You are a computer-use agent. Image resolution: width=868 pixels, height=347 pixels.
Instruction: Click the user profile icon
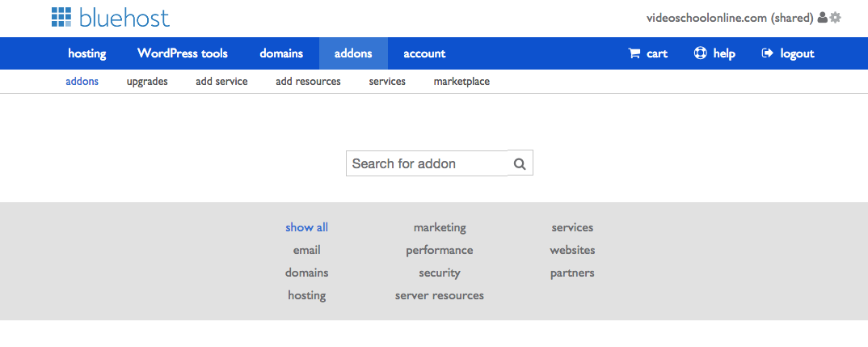point(822,18)
